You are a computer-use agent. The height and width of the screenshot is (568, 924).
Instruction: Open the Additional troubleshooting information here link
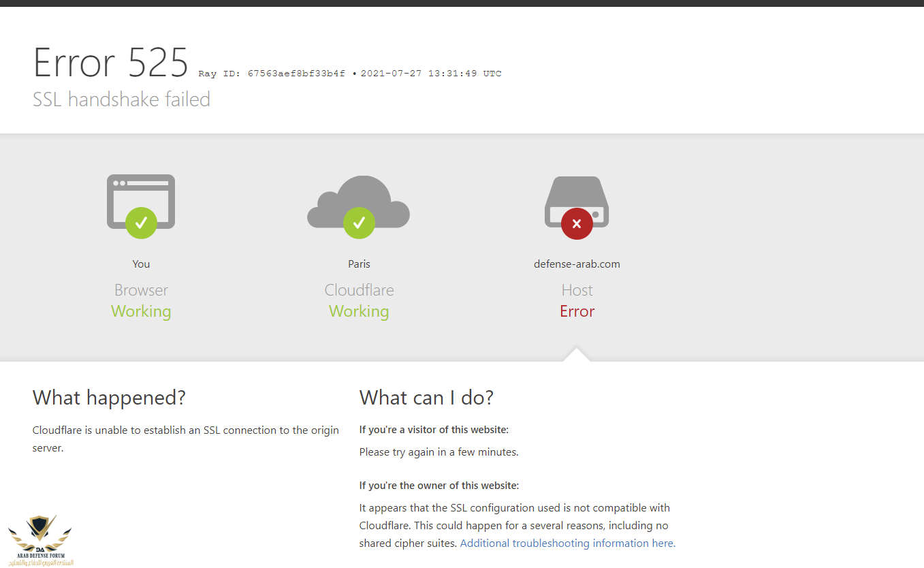pyautogui.click(x=567, y=543)
